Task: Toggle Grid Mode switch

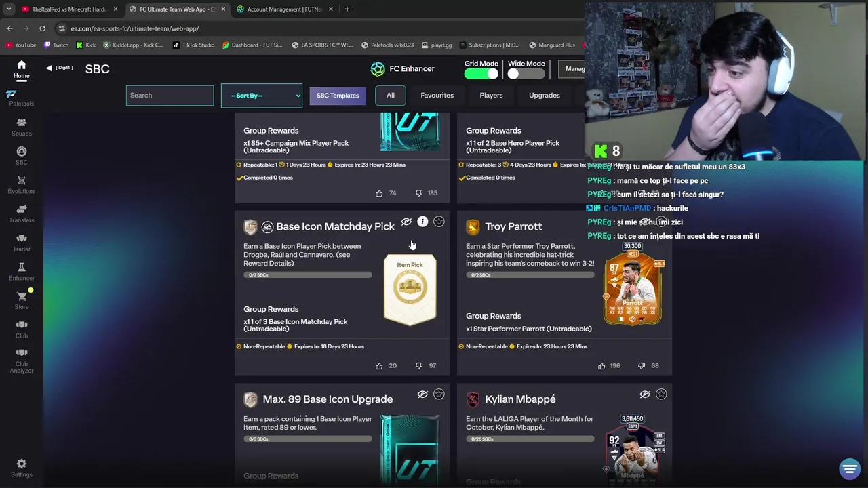Action: click(x=481, y=74)
